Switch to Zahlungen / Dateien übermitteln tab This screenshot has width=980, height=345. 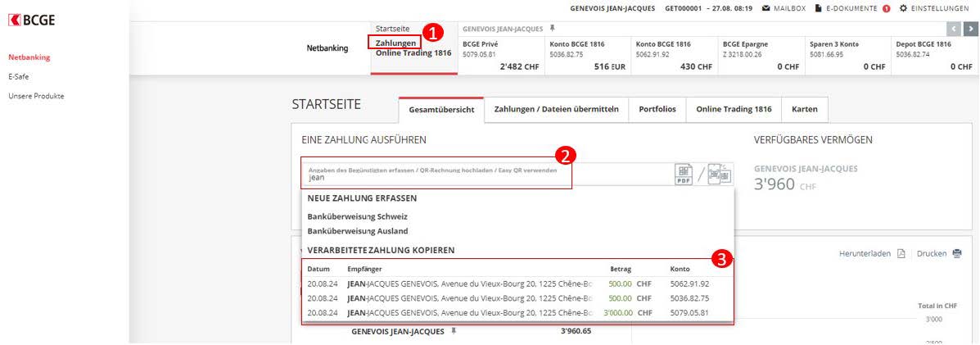(x=556, y=110)
